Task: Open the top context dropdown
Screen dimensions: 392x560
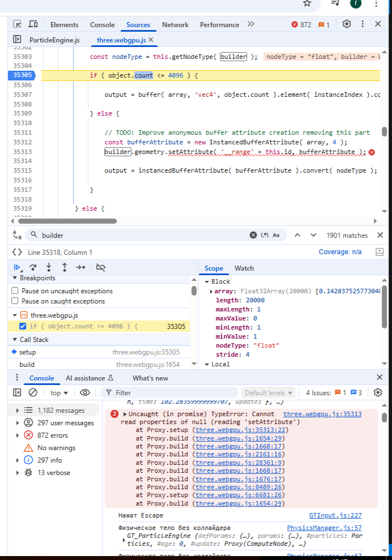Action: pyautogui.click(x=59, y=393)
